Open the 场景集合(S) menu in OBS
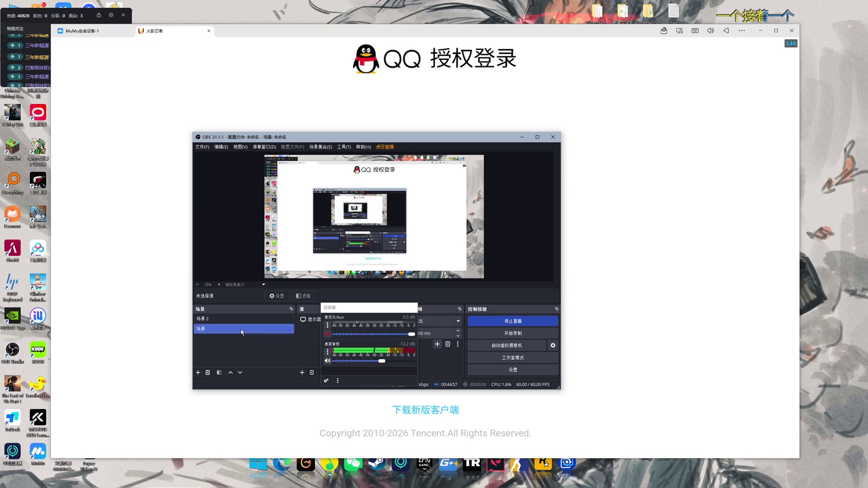Image resolution: width=868 pixels, height=488 pixels. pos(321,147)
